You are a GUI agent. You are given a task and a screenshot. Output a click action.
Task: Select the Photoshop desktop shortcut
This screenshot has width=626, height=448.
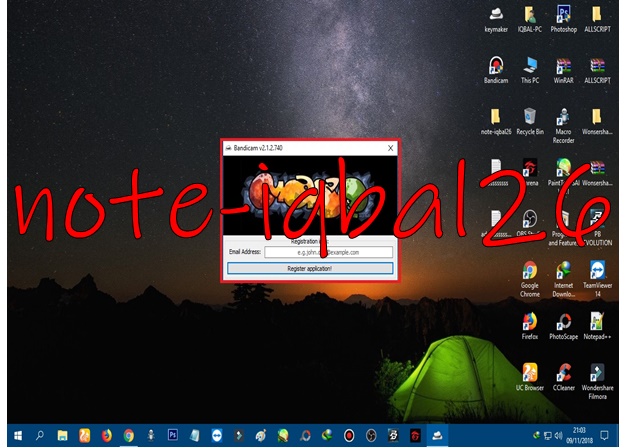coord(563,19)
